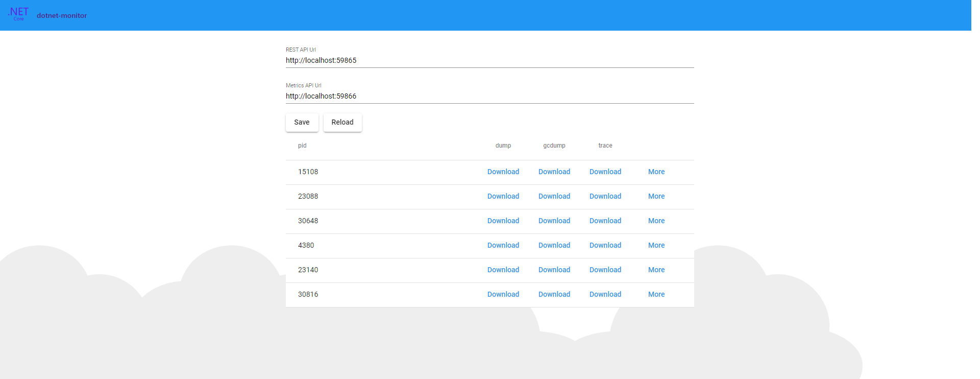Open More for pid 23088
Viewport: 980px width, 379px height.
pos(656,197)
